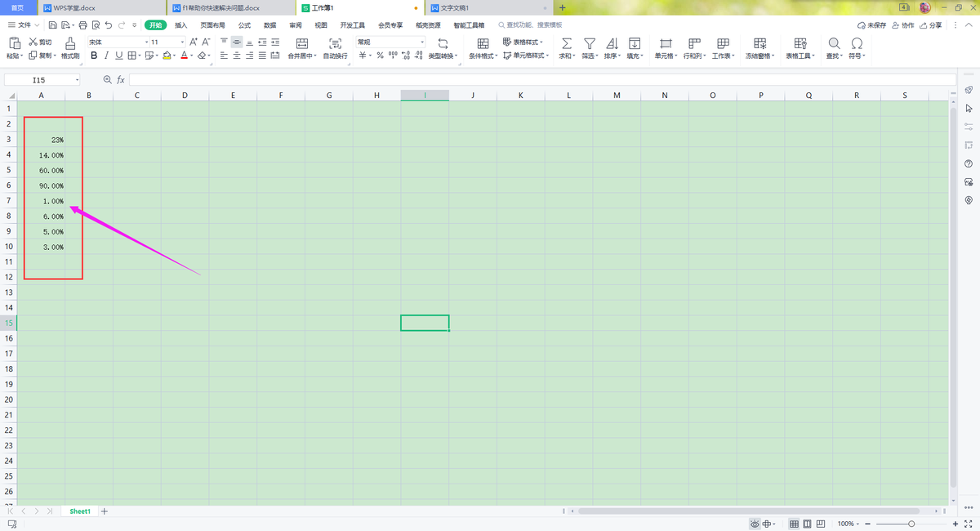The height and width of the screenshot is (531, 980).
Task: Click the fill color bucket swatch
Action: pyautogui.click(x=167, y=56)
